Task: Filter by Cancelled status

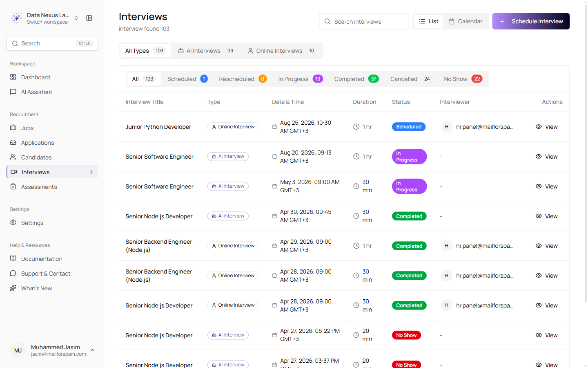Action: point(410,79)
